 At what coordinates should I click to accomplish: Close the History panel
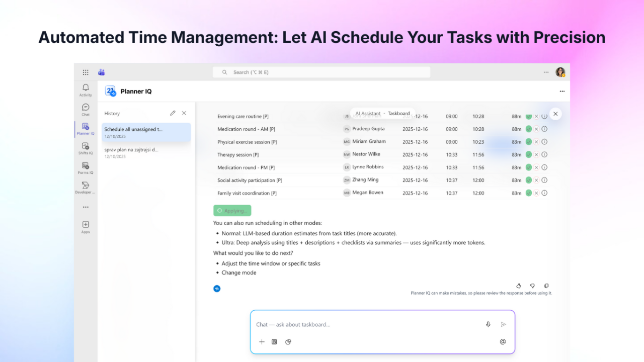pyautogui.click(x=184, y=113)
